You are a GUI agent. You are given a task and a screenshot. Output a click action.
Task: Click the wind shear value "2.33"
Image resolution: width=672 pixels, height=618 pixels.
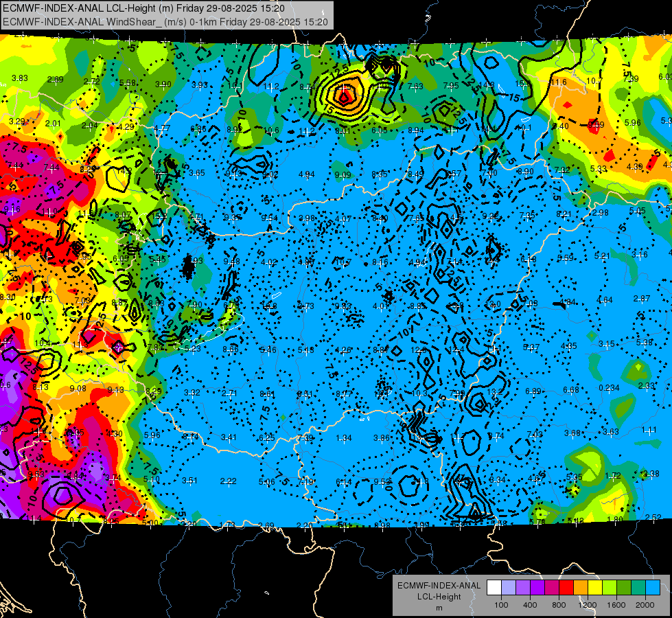click(x=647, y=385)
